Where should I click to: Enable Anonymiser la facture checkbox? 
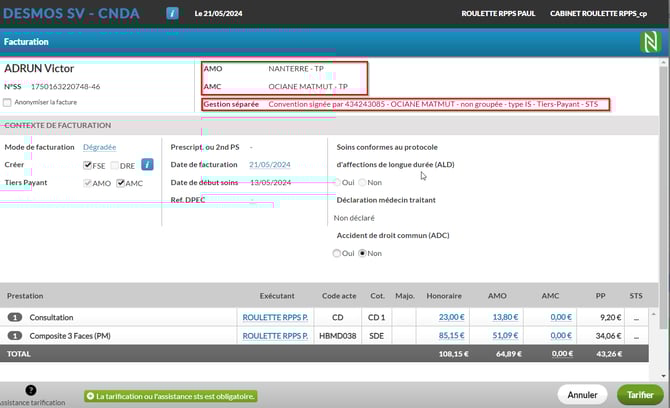click(x=9, y=102)
